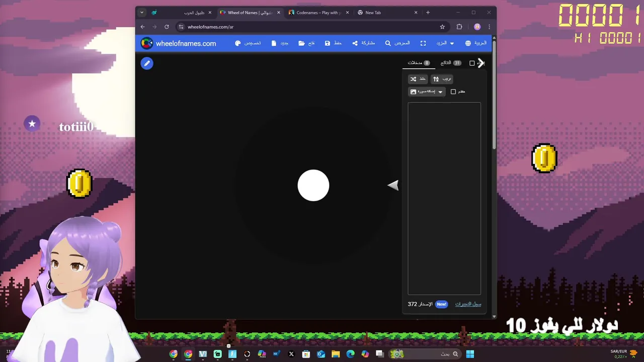Expand the المزيد (More) dropdown

[x=445, y=43]
